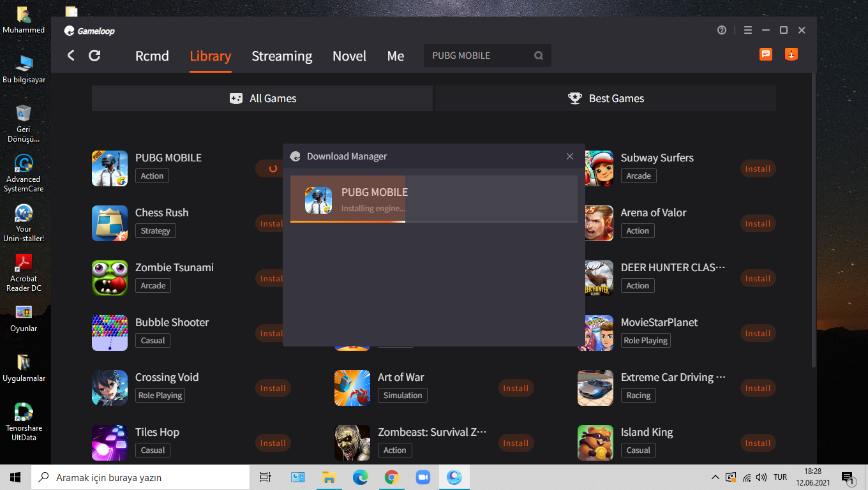Click the PUBG MOBILE library game icon

click(110, 168)
